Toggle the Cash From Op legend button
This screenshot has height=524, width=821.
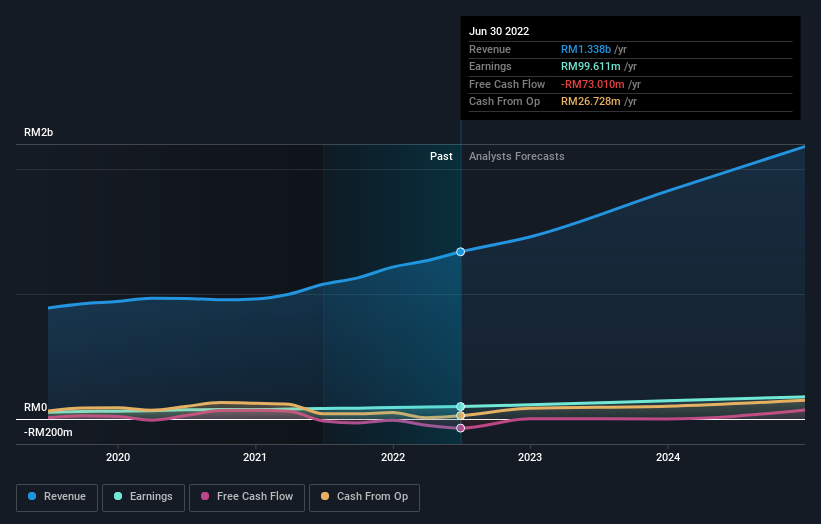[x=364, y=497]
